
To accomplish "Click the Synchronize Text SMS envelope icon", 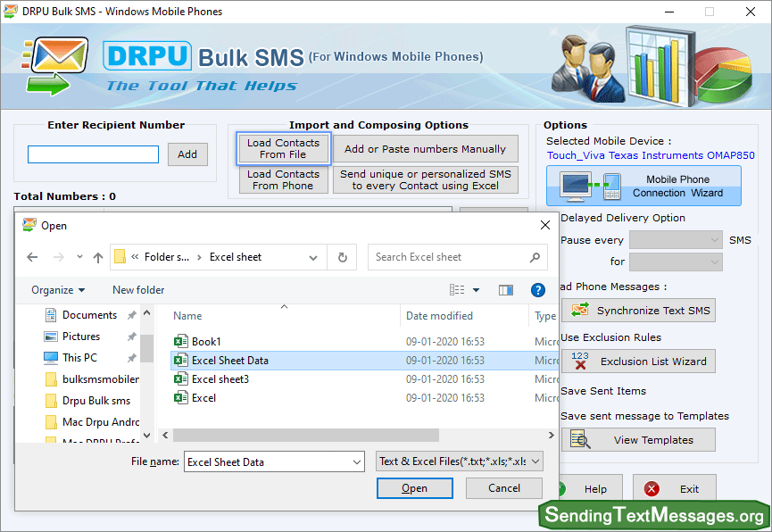I will 580,310.
